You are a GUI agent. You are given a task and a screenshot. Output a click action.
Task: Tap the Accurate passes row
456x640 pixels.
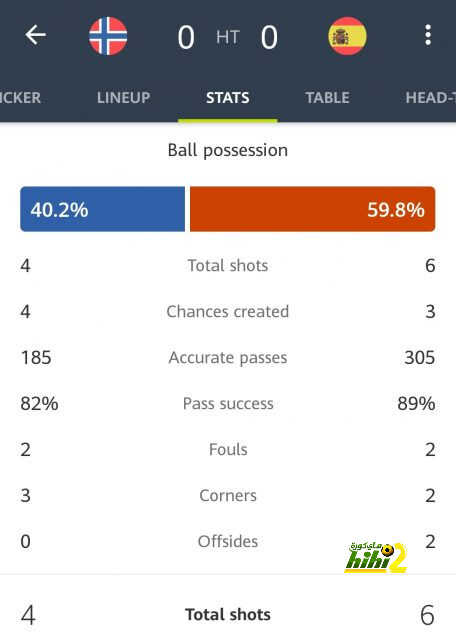[x=228, y=358]
